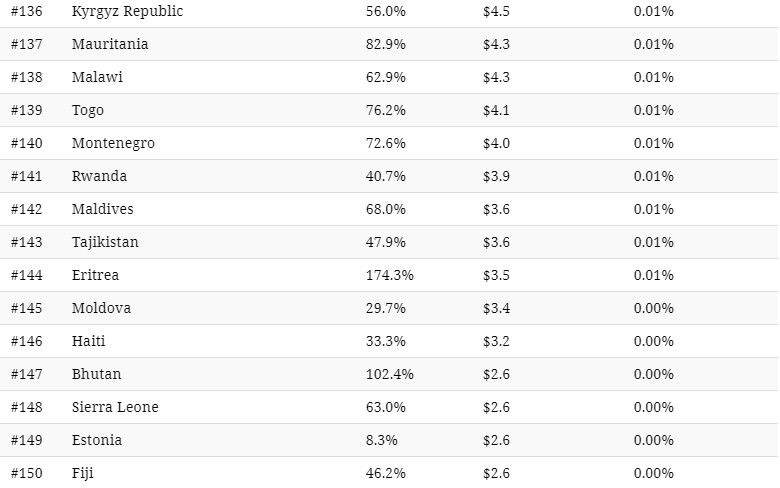
Task: Select the Moldova country name
Action: pos(101,308)
